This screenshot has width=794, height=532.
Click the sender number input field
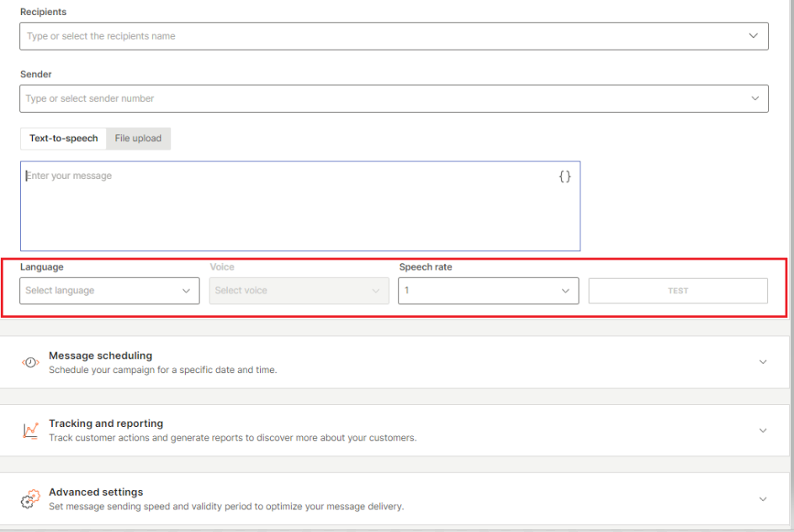[x=394, y=98]
